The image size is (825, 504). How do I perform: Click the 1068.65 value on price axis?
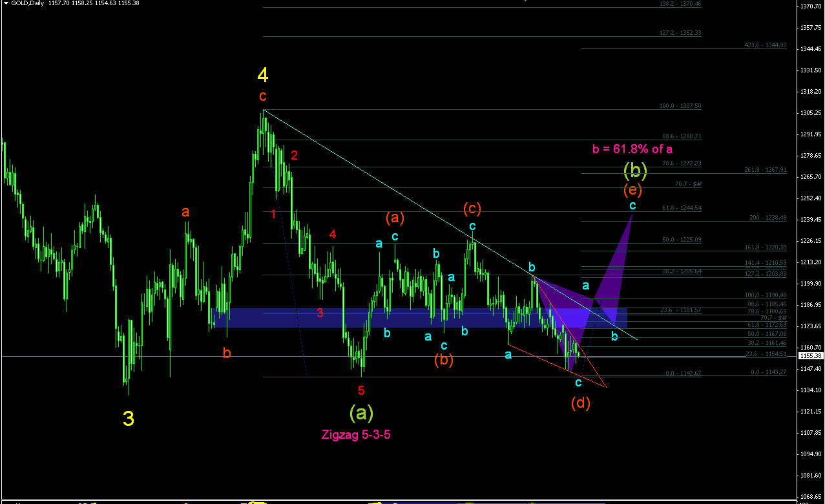(810, 497)
